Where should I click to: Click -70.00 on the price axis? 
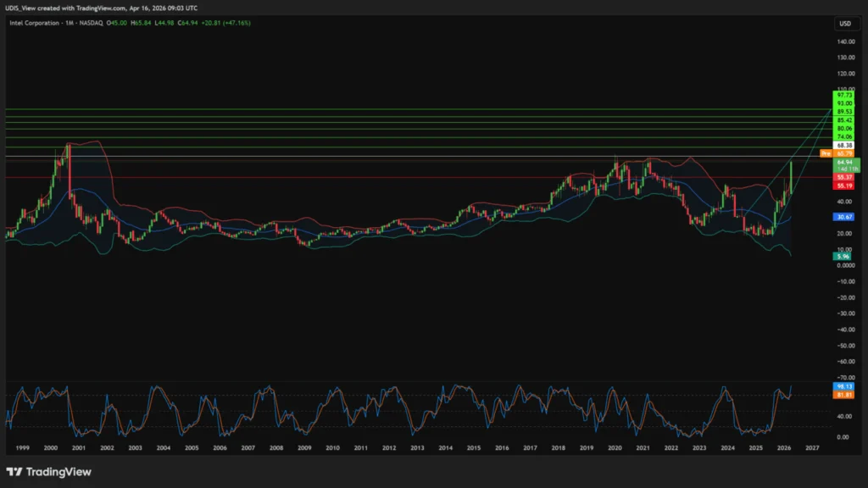tap(846, 377)
